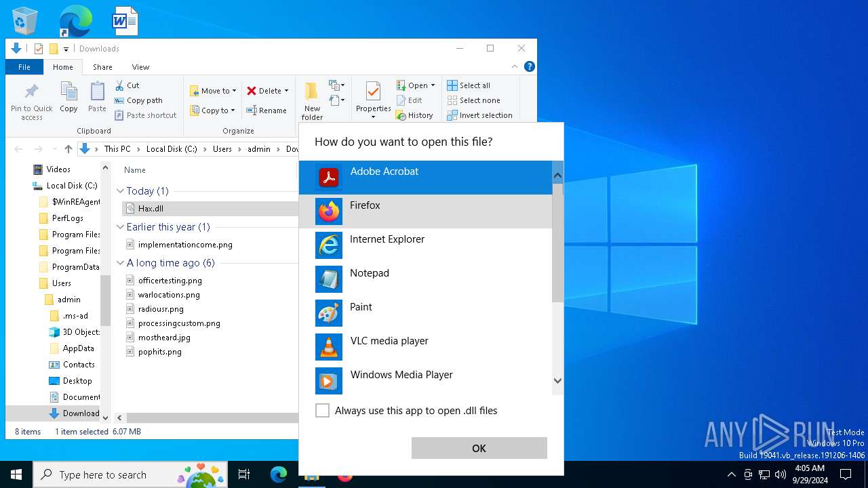Screen dimensions: 868x488
Task: Create a New folder from the ribbon
Action: 312,101
